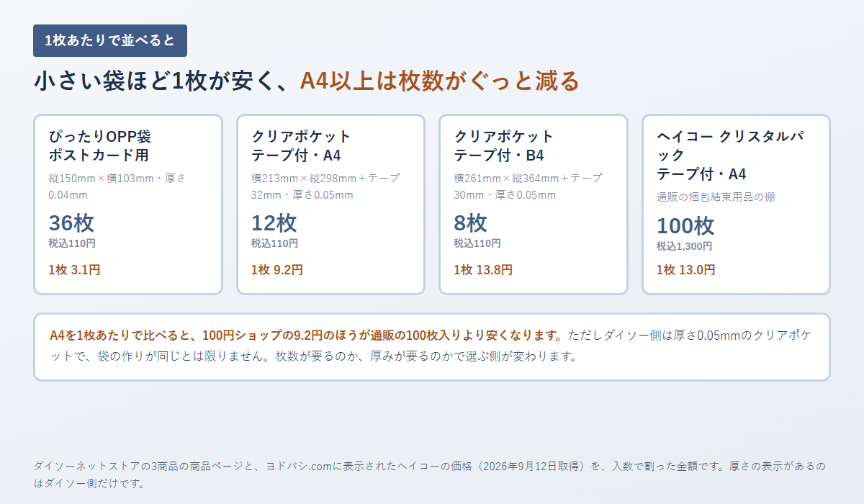Select the クリアポケット テープ付・B4 title

click(x=504, y=145)
